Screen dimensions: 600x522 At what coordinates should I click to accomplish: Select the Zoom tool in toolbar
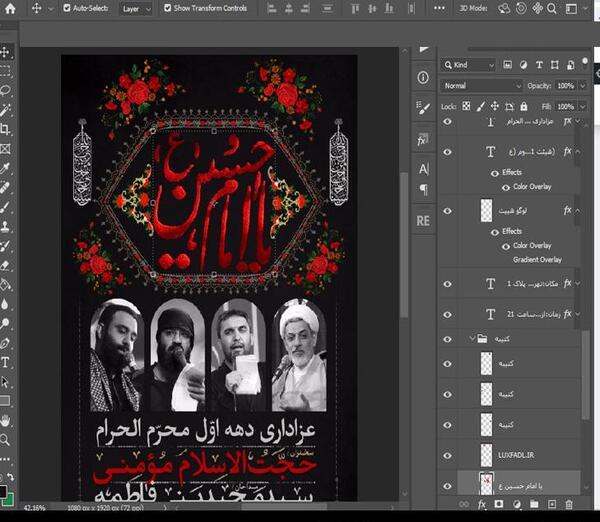coord(5,440)
